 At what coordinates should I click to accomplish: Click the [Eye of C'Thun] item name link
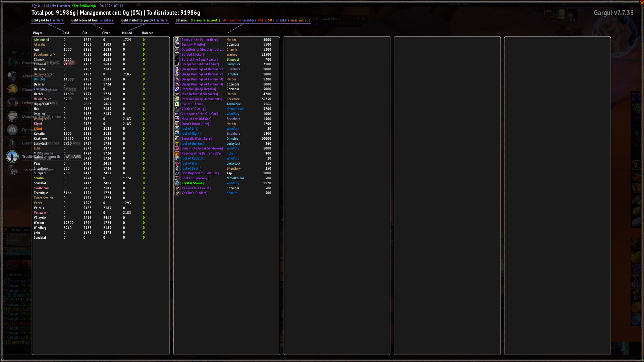point(192,104)
